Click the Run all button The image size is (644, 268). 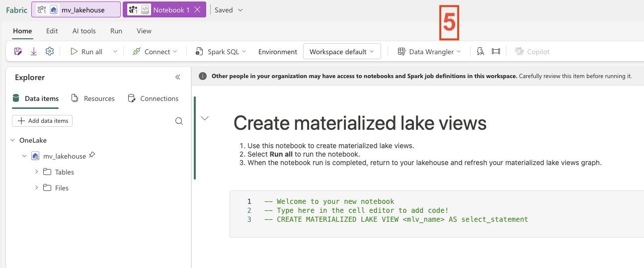pyautogui.click(x=86, y=52)
